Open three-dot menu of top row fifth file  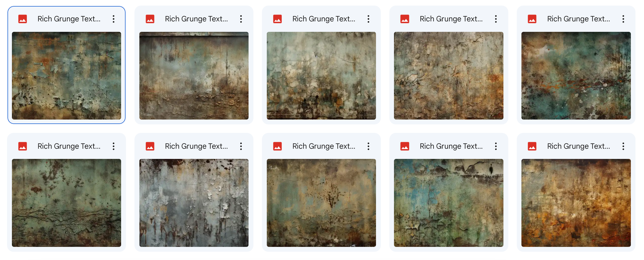pyautogui.click(x=623, y=19)
